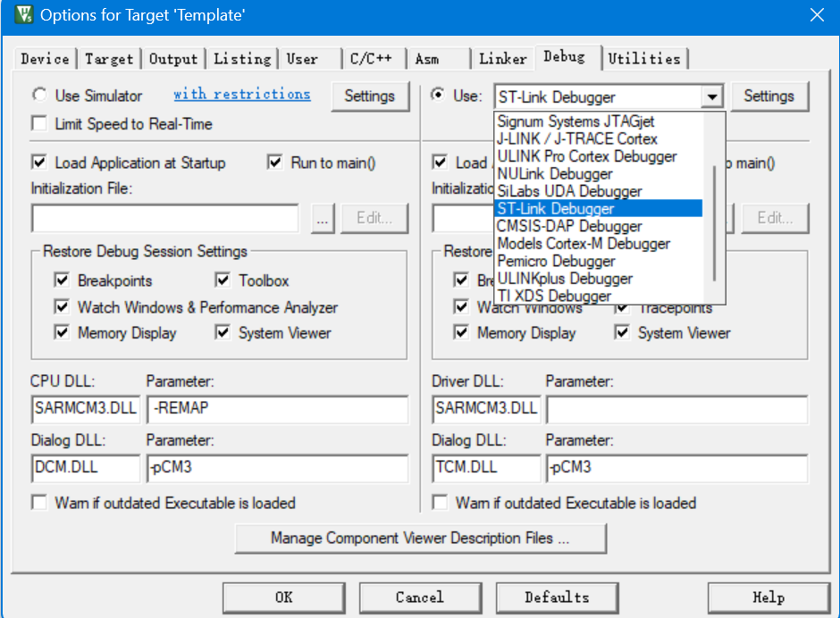Collapse the ST-Link Debugger dropdown arrow
Viewport: 840px width, 618px height.
tap(712, 97)
